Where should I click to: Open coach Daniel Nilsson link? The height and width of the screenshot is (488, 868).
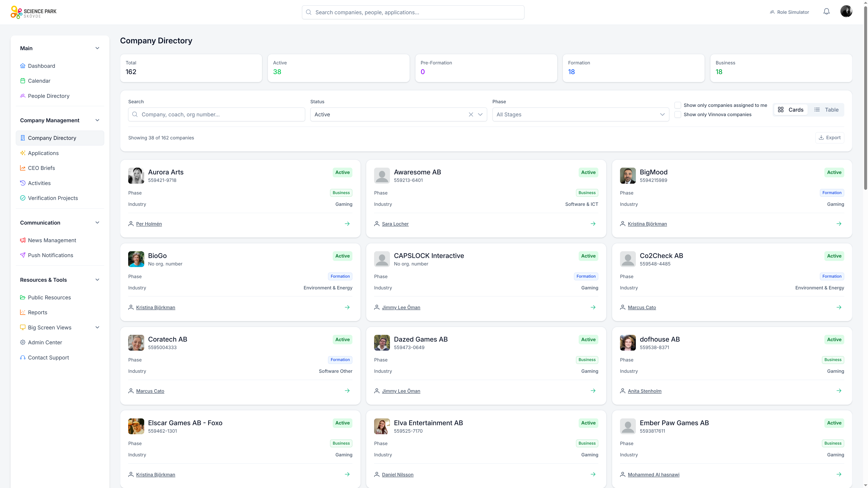pos(398,474)
